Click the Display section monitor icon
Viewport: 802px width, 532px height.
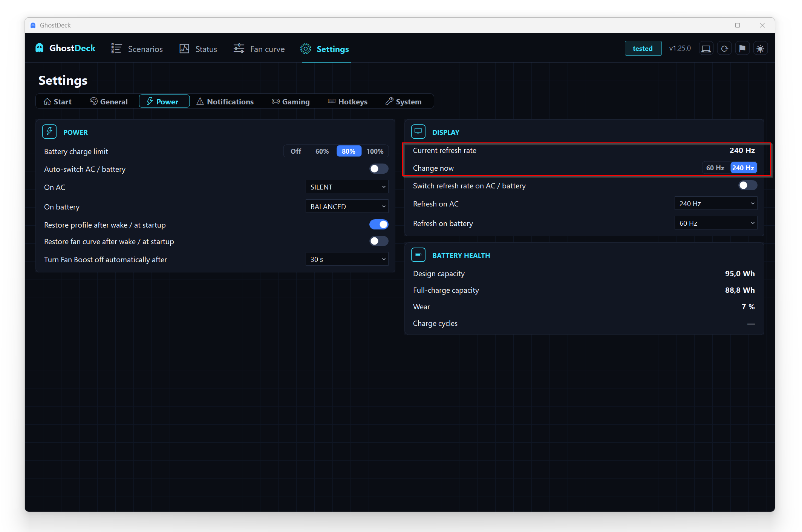click(x=418, y=132)
